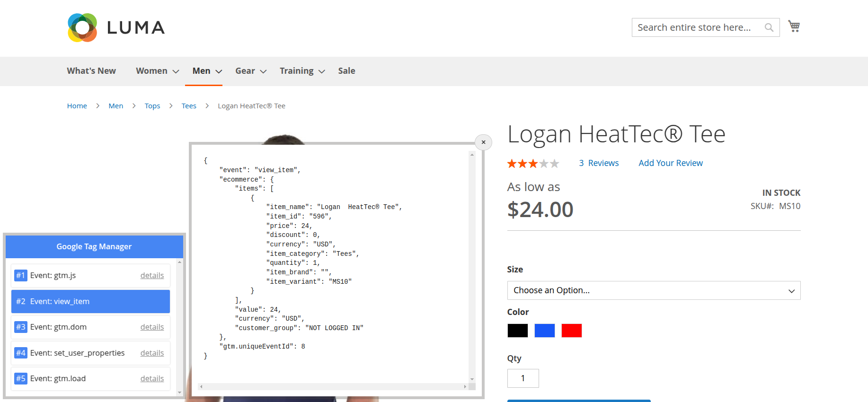Click the IN STOCK label
868x402 pixels.
point(781,193)
